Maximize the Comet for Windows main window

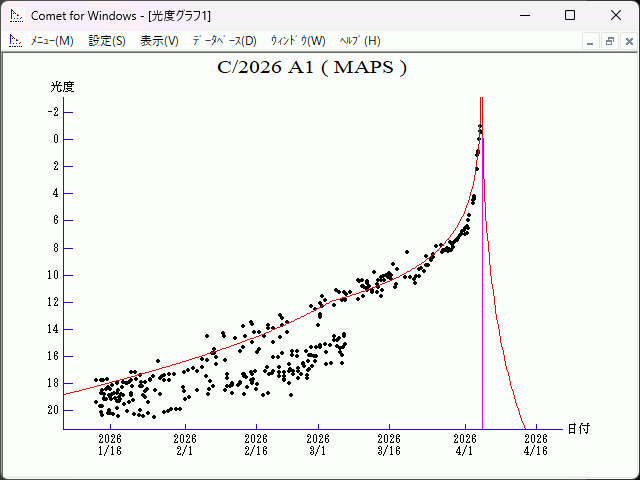coord(569,15)
